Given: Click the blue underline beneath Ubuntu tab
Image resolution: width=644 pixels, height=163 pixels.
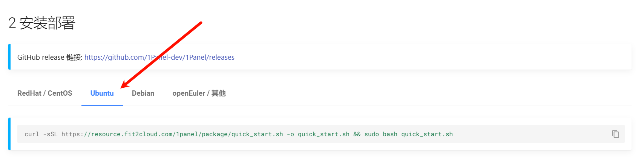Looking at the screenshot, I should click(102, 106).
